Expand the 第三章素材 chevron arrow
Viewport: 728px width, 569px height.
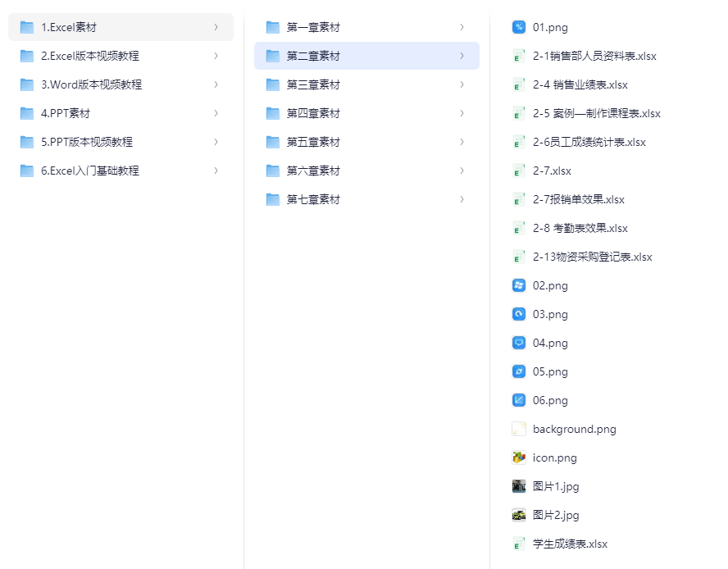pyautogui.click(x=462, y=85)
